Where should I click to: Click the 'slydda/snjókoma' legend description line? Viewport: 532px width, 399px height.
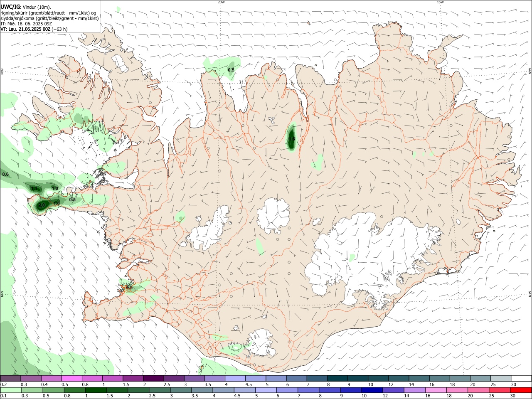[x=49, y=18]
